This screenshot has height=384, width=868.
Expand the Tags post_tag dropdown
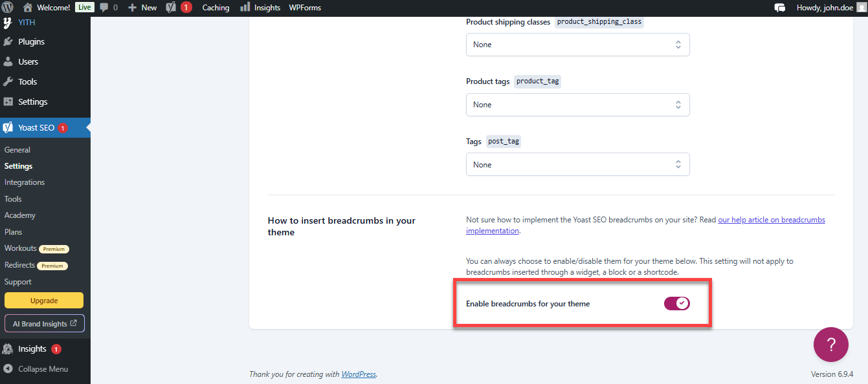(x=577, y=164)
